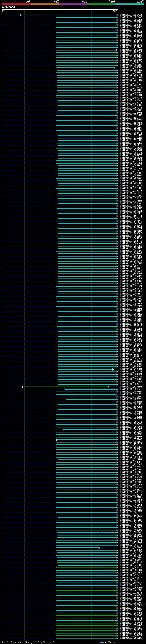The image size is (146, 644).
Task: Click label UniRef100_P17786
Action: pyautogui.click(x=131, y=103)
